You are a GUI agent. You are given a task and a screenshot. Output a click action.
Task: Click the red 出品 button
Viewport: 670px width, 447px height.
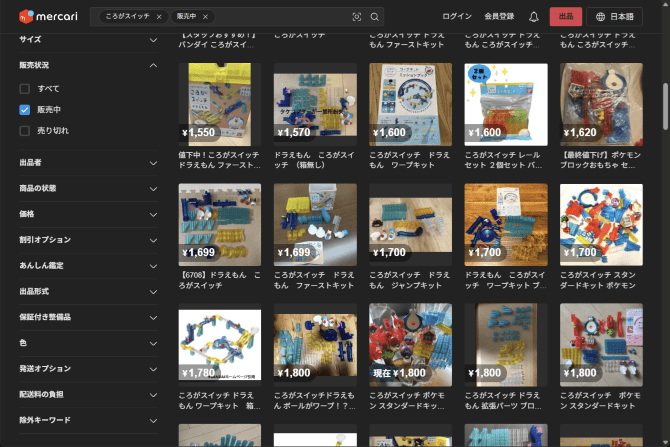pos(565,17)
